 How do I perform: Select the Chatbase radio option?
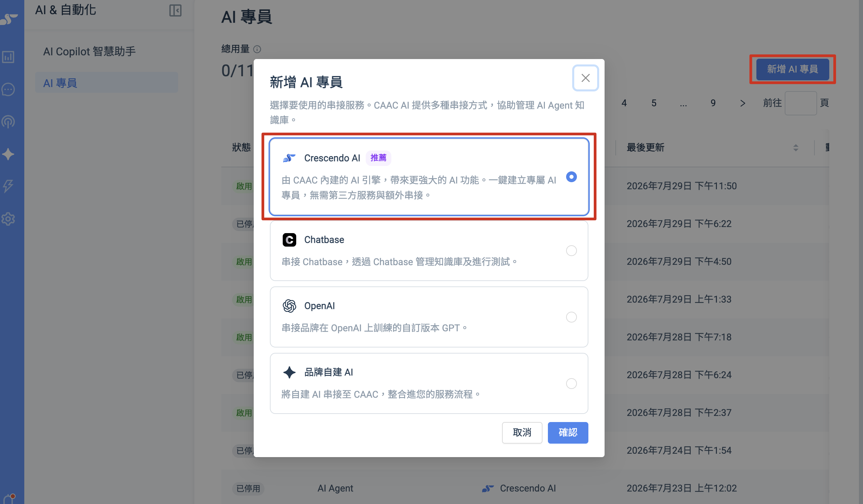coord(571,251)
